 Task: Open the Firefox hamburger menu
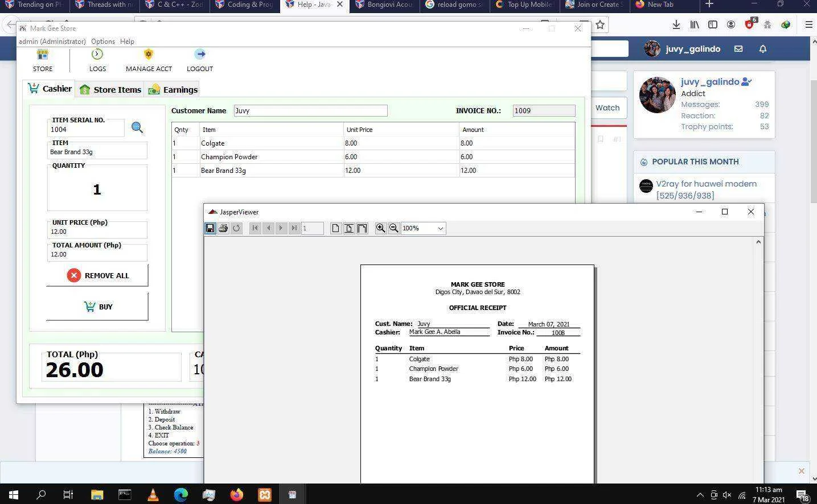pyautogui.click(x=808, y=24)
